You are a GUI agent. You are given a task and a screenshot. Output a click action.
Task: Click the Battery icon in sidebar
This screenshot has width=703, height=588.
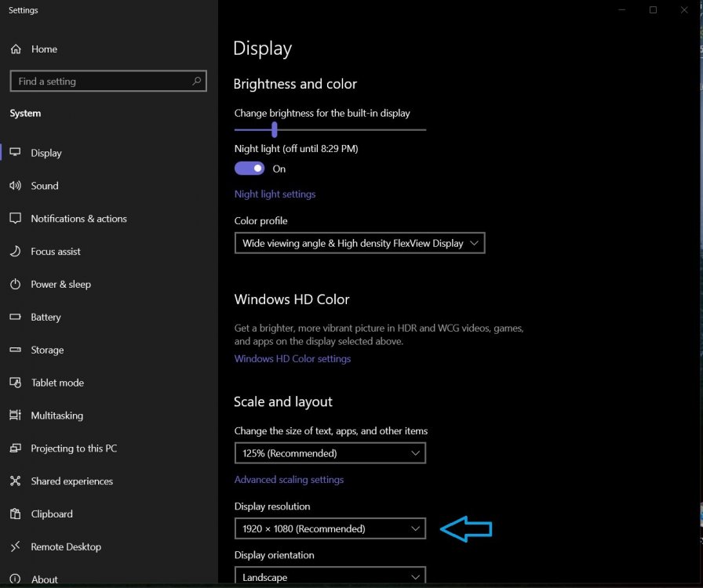(x=15, y=317)
